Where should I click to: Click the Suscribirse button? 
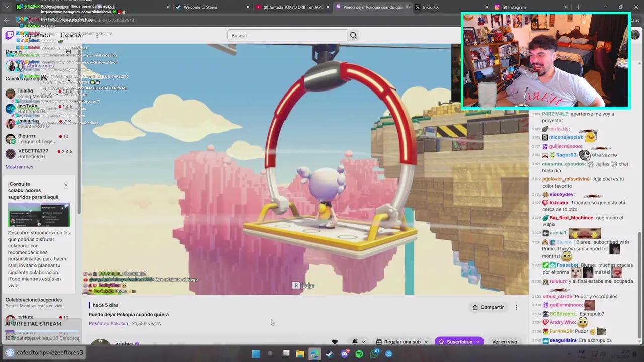459,342
